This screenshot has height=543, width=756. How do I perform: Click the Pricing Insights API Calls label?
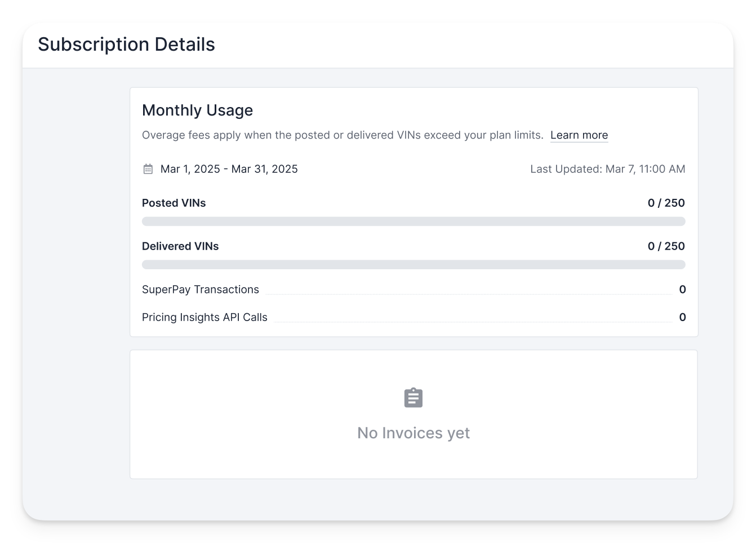204,317
